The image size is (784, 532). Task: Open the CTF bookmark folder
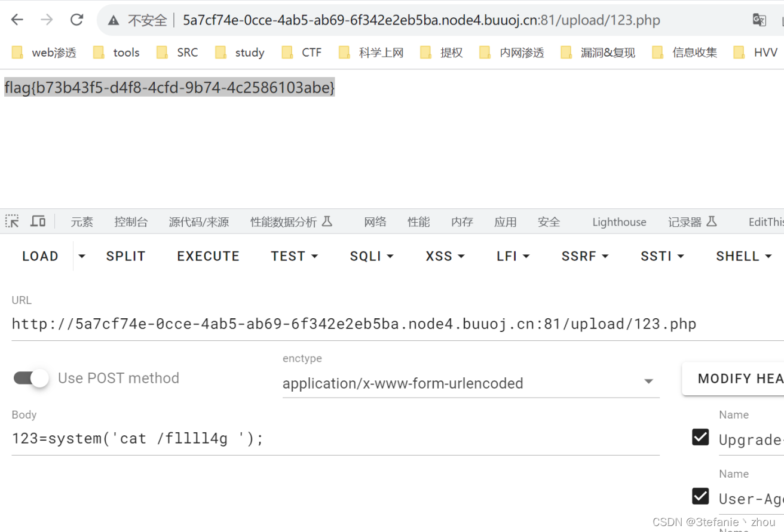(x=302, y=53)
